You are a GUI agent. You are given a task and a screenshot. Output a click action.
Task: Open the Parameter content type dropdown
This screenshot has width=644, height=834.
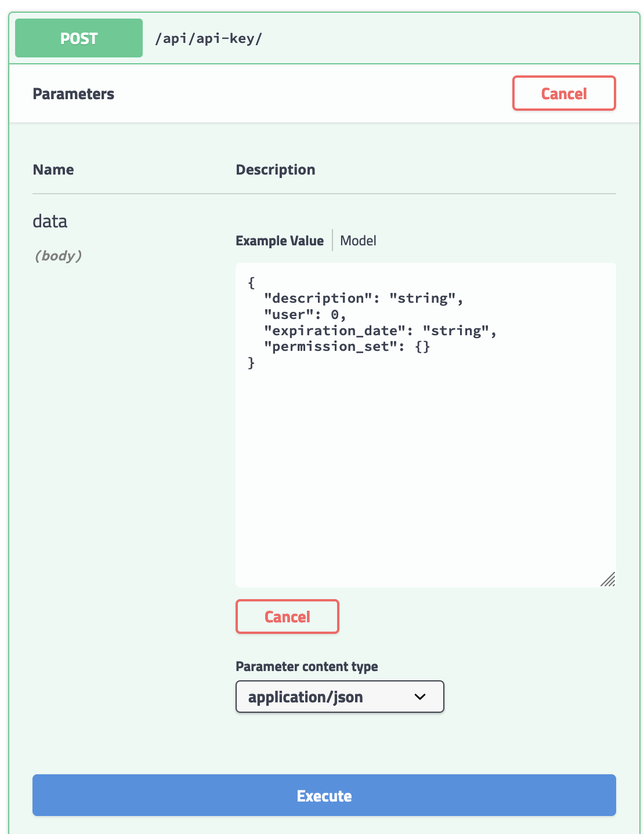(x=339, y=697)
